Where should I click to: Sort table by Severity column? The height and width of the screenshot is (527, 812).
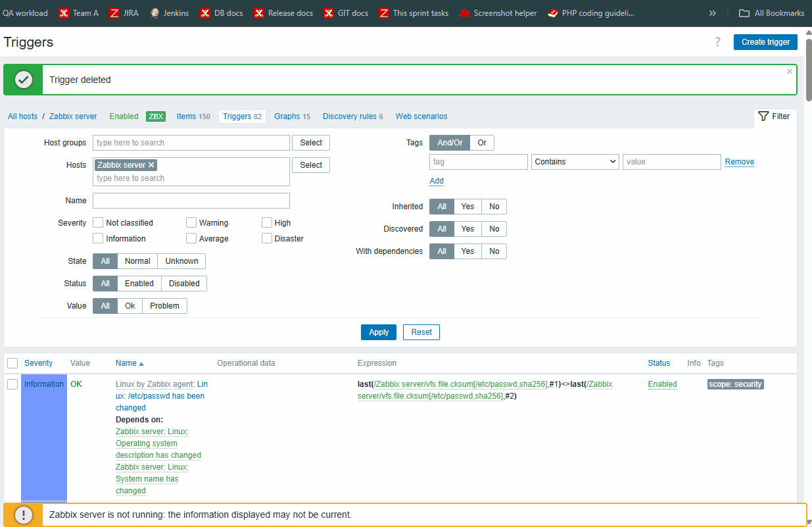click(39, 363)
